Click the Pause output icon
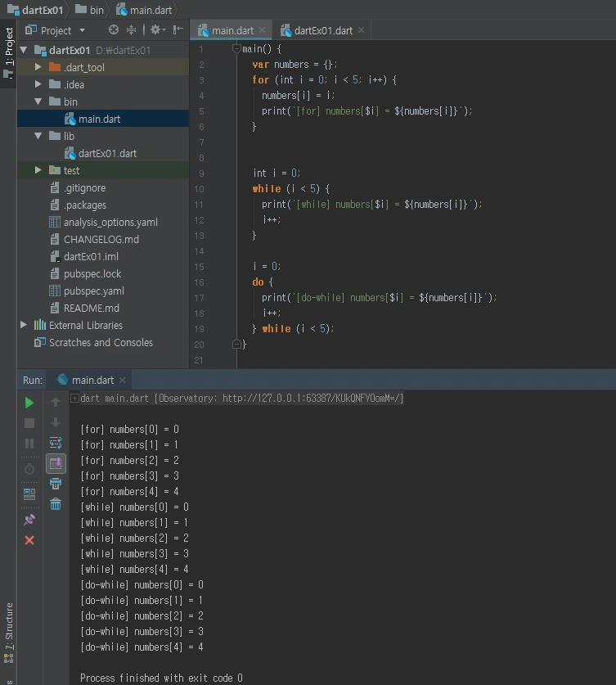The width and height of the screenshot is (616, 685). click(x=29, y=444)
